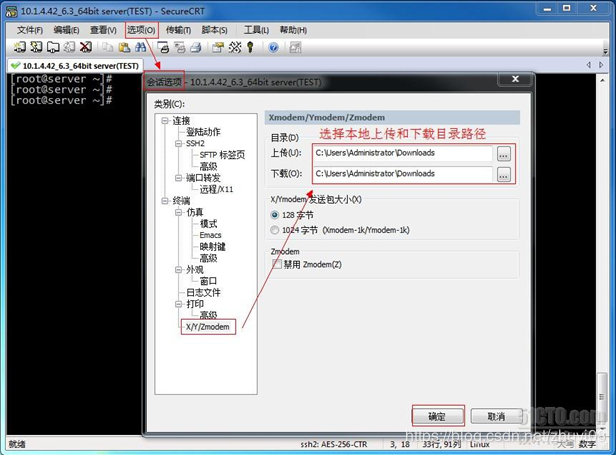Open the 传输(T) menu
The height and width of the screenshot is (455, 616).
(x=178, y=30)
